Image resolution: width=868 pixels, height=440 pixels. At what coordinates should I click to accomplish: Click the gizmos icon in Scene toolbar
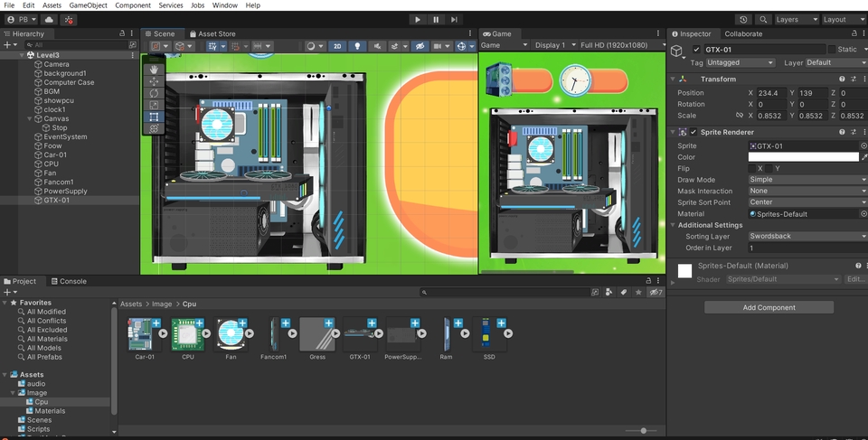(x=464, y=46)
